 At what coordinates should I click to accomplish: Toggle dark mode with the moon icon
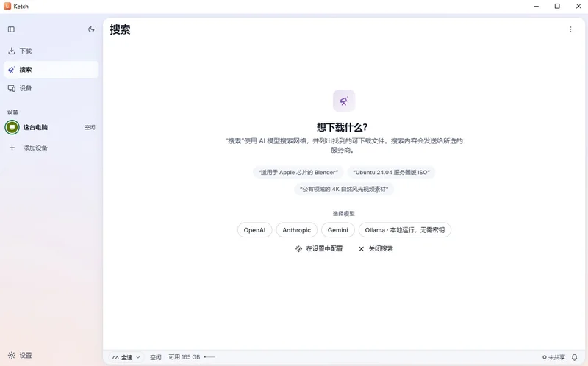coord(91,29)
